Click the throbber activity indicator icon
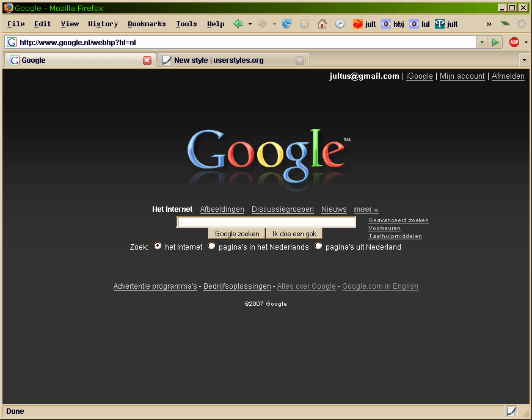 521,24
